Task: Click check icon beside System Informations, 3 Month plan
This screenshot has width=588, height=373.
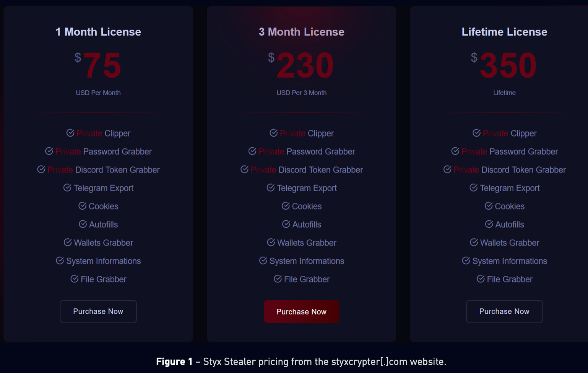Action: tap(263, 261)
